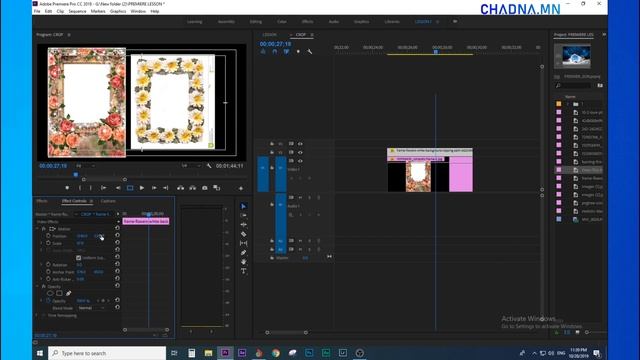Toggle V3 track output eye
The height and width of the screenshot is (360, 640).
point(300,144)
